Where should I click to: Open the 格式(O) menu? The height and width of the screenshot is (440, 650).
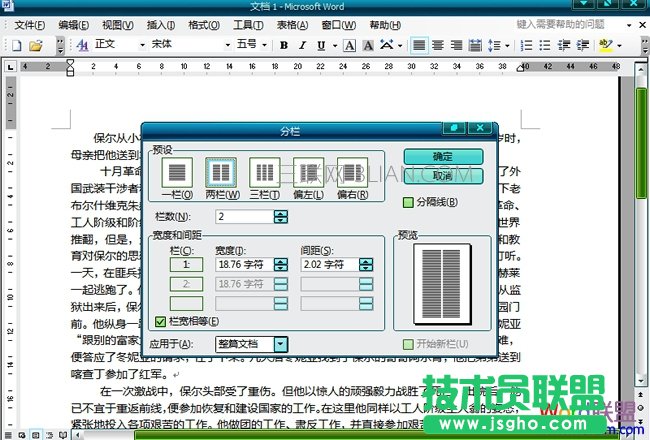204,25
